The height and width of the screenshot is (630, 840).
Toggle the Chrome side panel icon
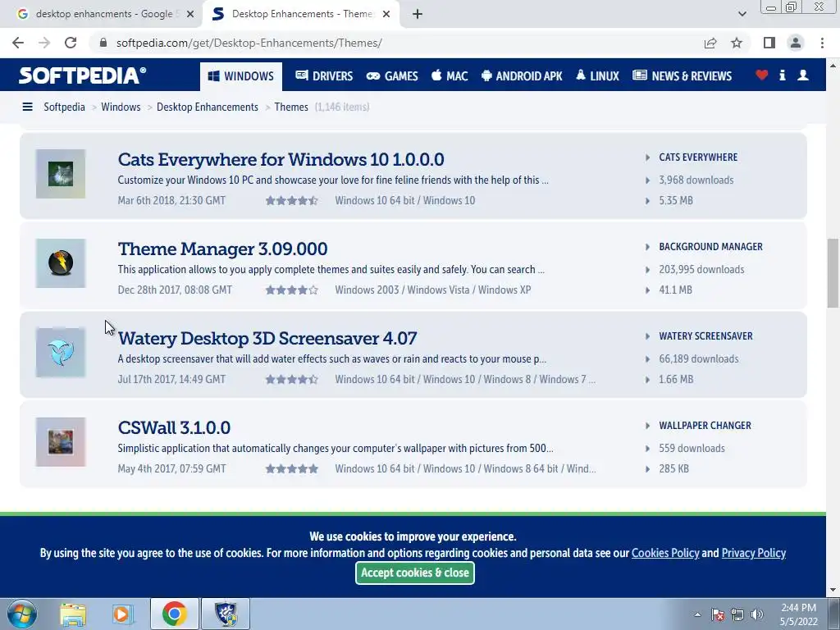click(x=769, y=43)
